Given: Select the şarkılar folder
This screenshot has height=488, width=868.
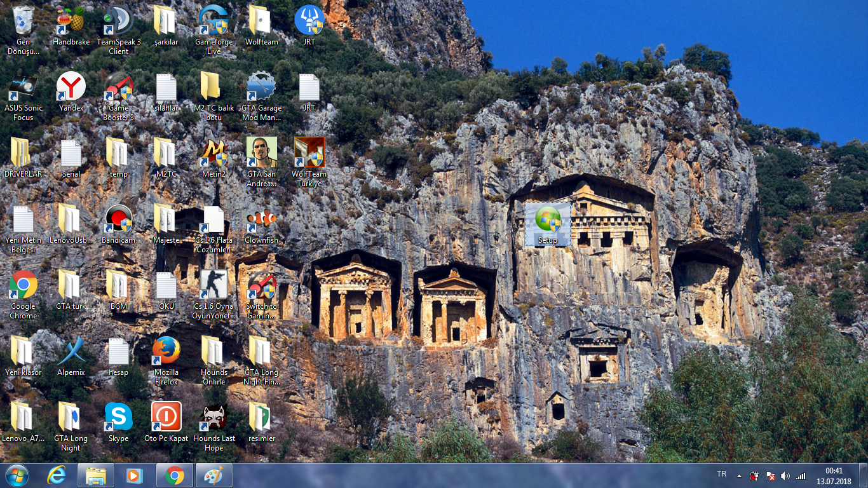Looking at the screenshot, I should (166, 25).
